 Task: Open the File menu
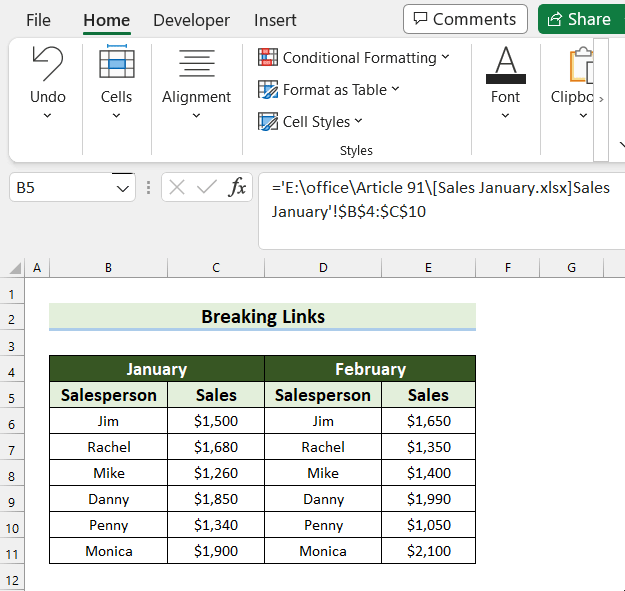point(38,20)
